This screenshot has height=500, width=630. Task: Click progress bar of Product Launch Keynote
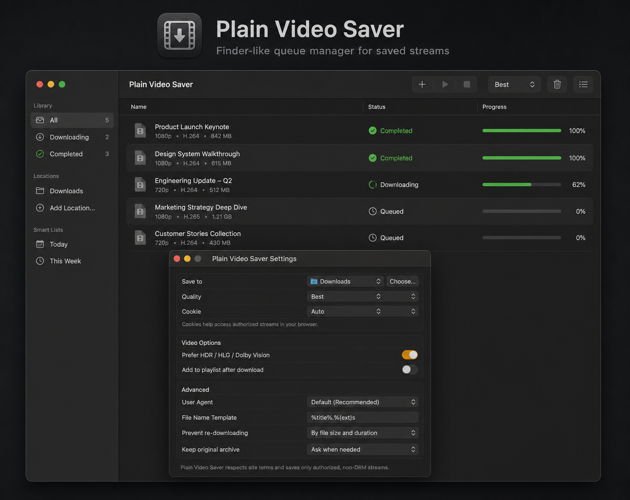(x=522, y=131)
